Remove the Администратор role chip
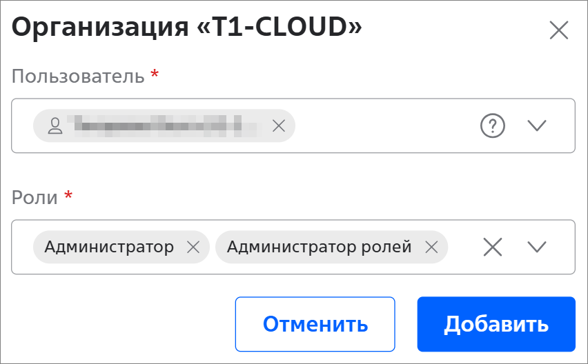This screenshot has width=588, height=364. pyautogui.click(x=193, y=247)
